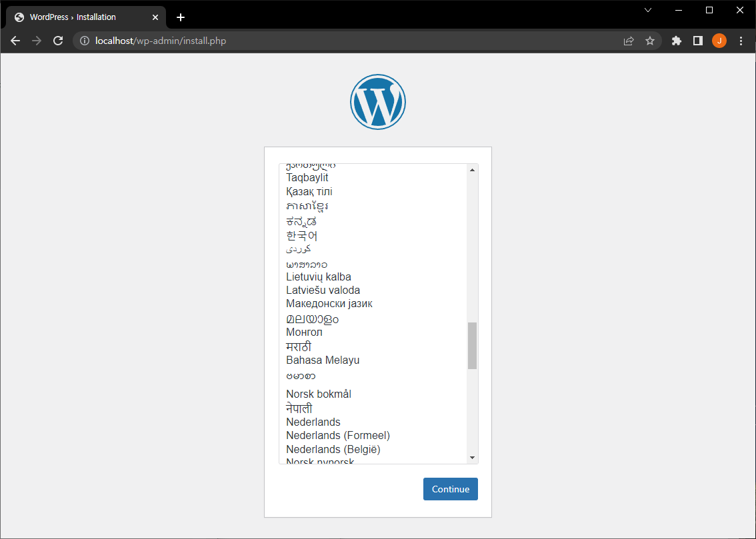Click the share page icon
This screenshot has width=756, height=539.
tap(629, 41)
